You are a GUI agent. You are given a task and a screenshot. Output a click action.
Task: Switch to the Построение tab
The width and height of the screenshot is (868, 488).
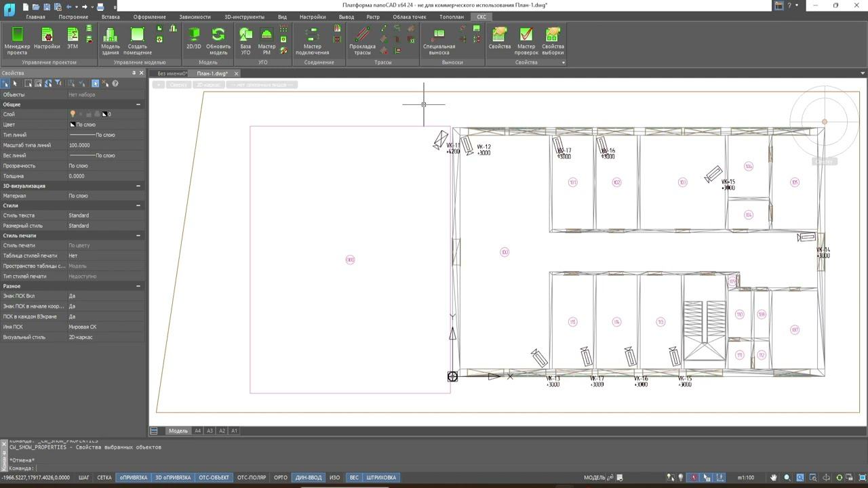[73, 17]
